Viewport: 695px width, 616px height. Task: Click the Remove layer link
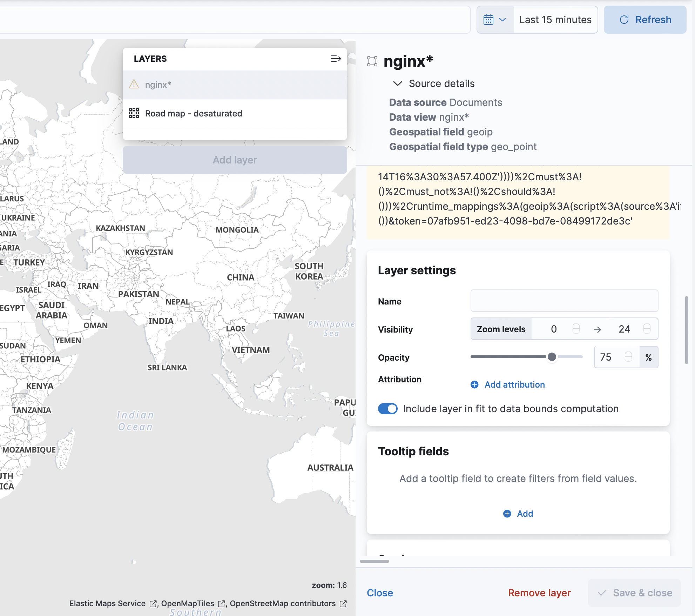(x=539, y=593)
